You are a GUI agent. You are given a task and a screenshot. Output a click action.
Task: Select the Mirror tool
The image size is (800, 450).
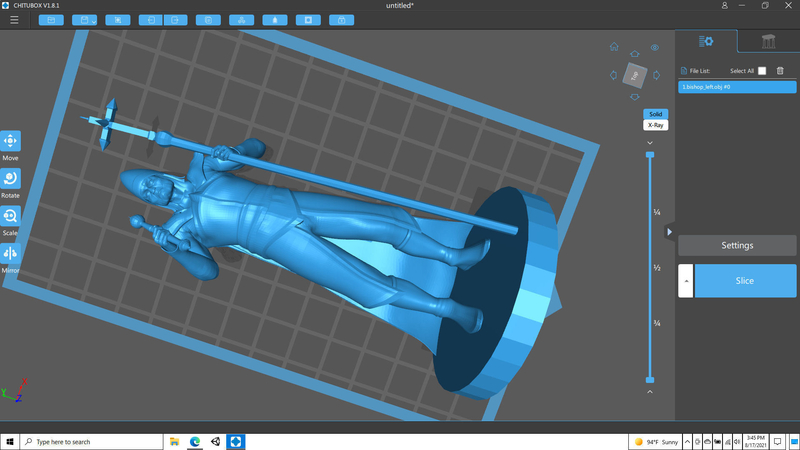[10, 254]
